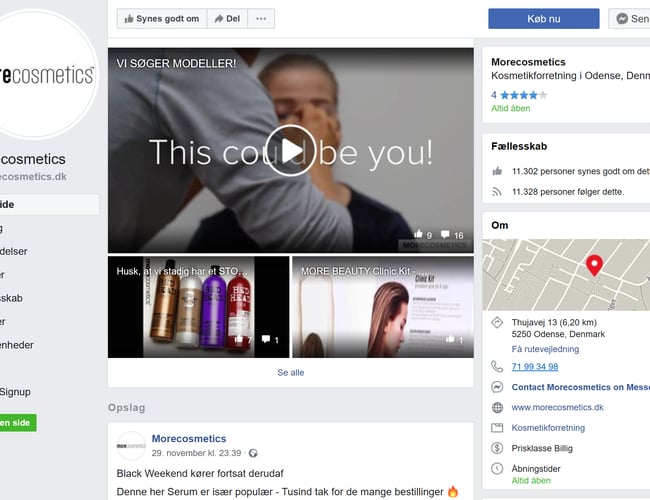Click Contact Morecosmetics on Messenger link
The height and width of the screenshot is (500, 650).
[x=580, y=387]
